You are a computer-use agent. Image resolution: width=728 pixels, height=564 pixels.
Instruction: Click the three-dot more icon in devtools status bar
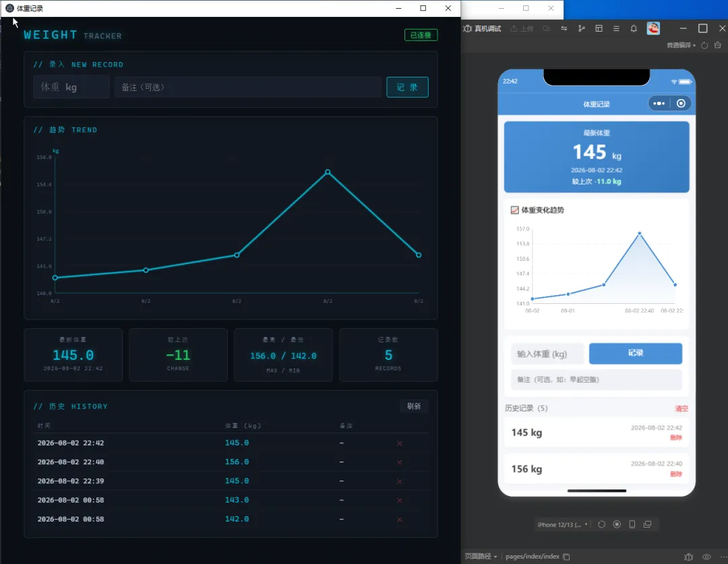pos(723,557)
